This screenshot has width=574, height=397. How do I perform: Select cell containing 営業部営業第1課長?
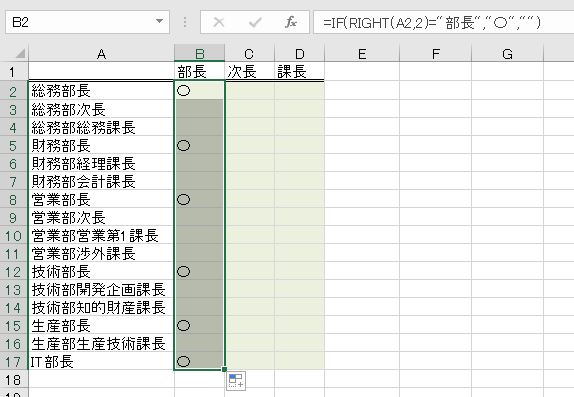coord(101,235)
